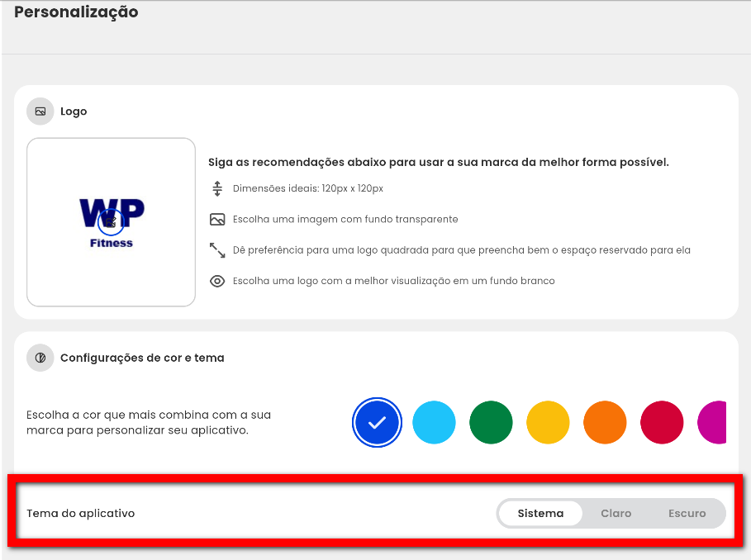Click the eye icon beside the white background tip
This screenshot has width=751, height=560.
click(217, 281)
